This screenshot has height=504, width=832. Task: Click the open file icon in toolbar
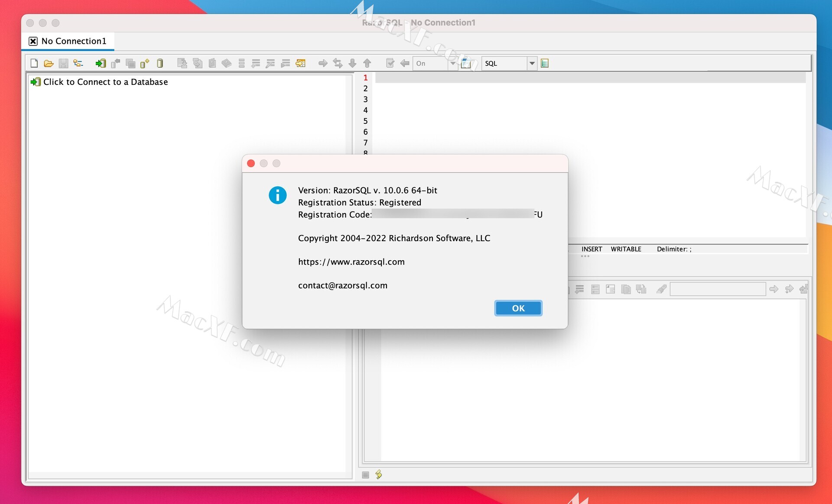pyautogui.click(x=48, y=64)
